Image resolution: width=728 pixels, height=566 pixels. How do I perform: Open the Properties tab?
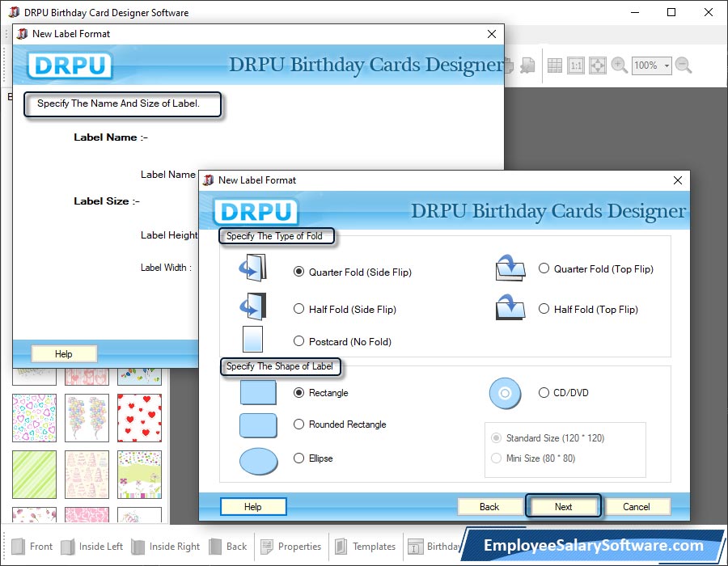(291, 546)
